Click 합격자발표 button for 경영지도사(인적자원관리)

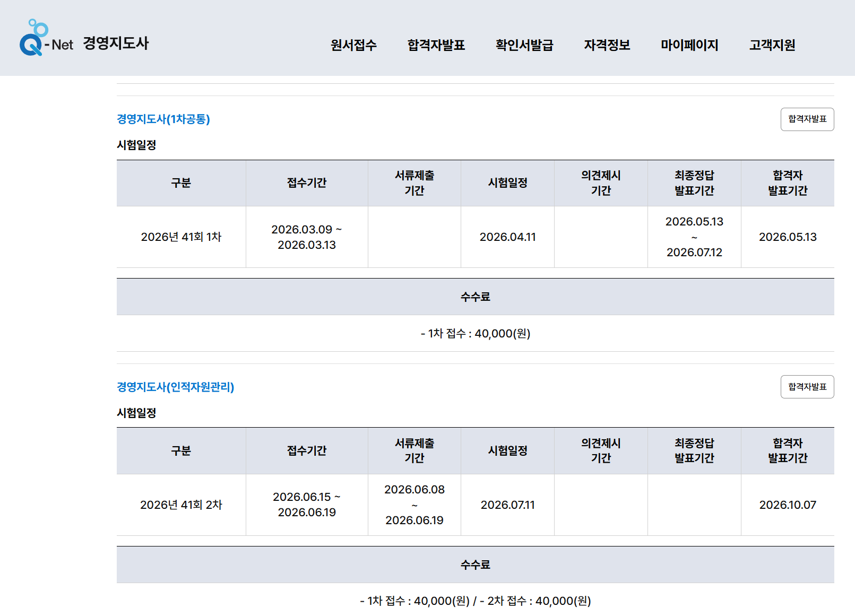pyautogui.click(x=807, y=387)
